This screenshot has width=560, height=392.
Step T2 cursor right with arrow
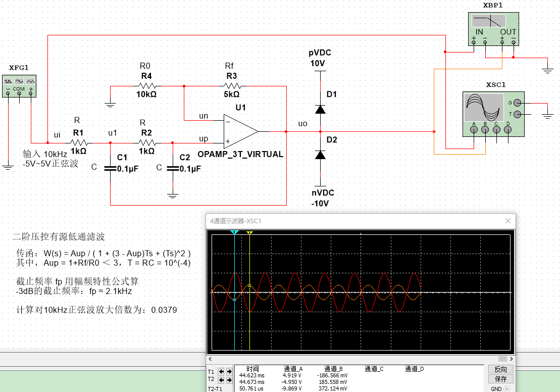[229, 379]
